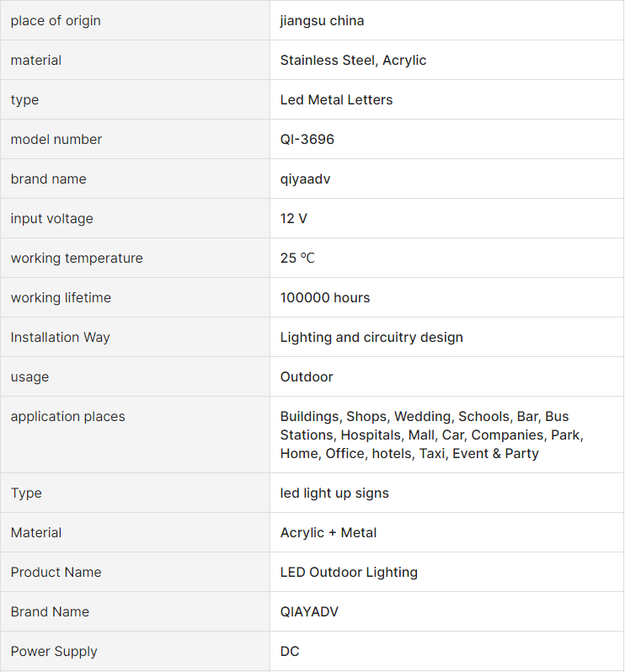
Task: Click 'Lighting and circuitry design' value
Action: (x=371, y=337)
